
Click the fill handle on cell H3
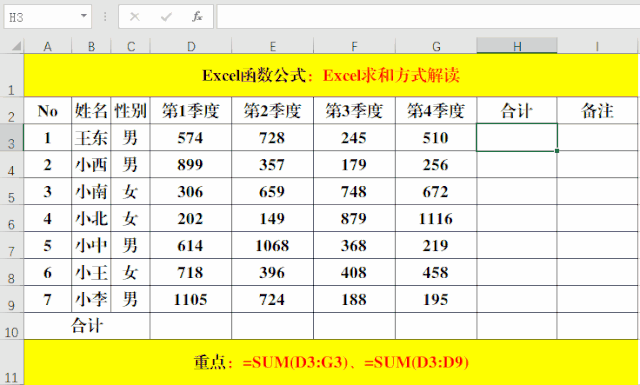(x=557, y=151)
